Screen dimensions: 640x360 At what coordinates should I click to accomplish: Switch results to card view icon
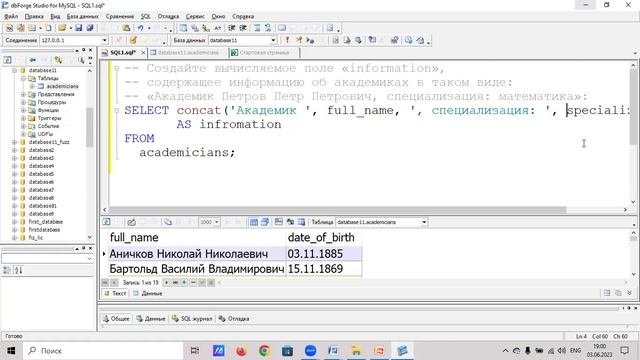pos(265,222)
